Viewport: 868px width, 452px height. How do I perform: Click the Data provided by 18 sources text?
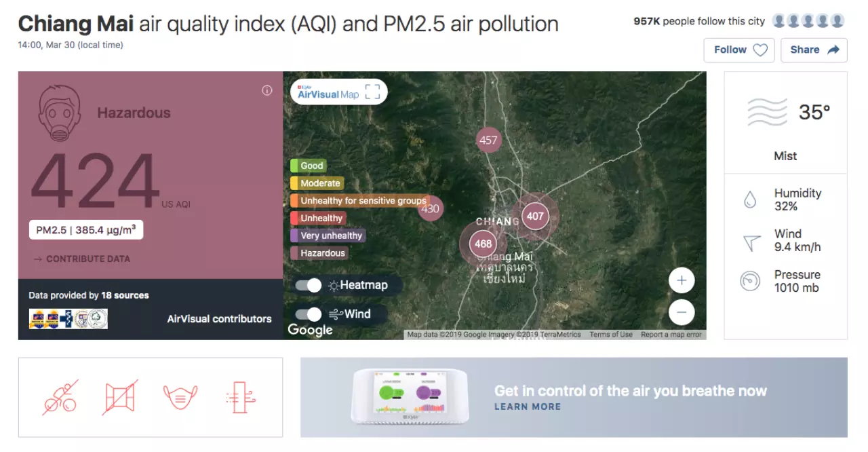click(x=89, y=296)
